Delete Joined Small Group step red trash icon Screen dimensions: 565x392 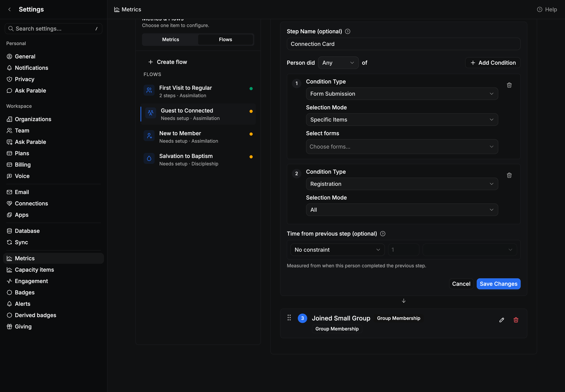pyautogui.click(x=516, y=320)
